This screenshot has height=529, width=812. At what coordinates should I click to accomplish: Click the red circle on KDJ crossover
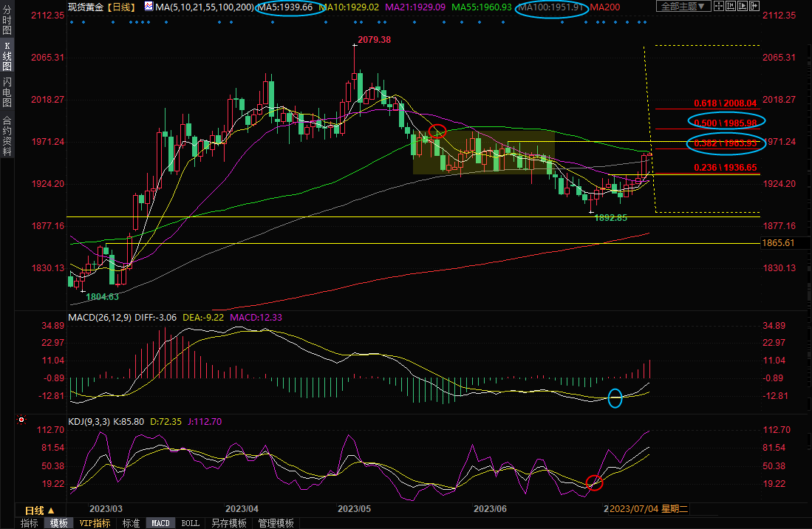coord(595,482)
